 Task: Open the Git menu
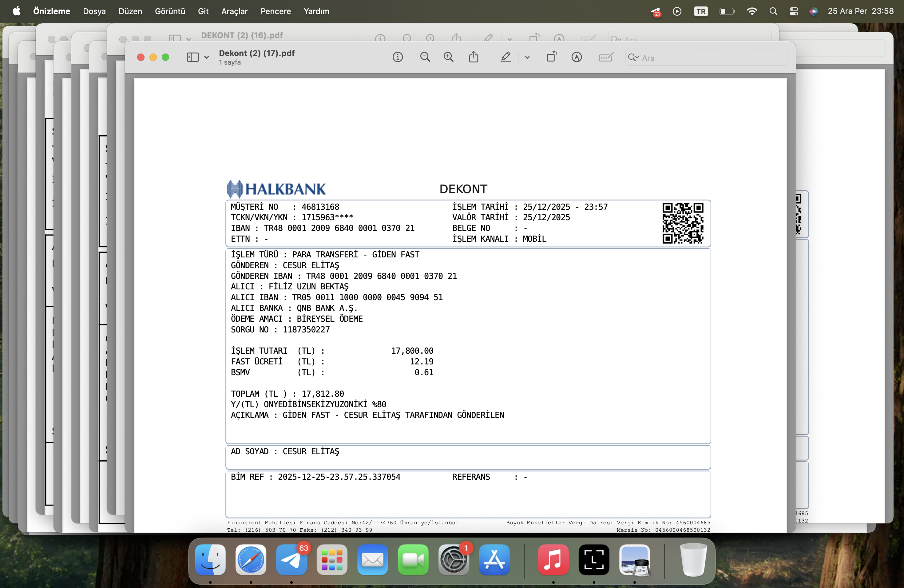pyautogui.click(x=203, y=11)
